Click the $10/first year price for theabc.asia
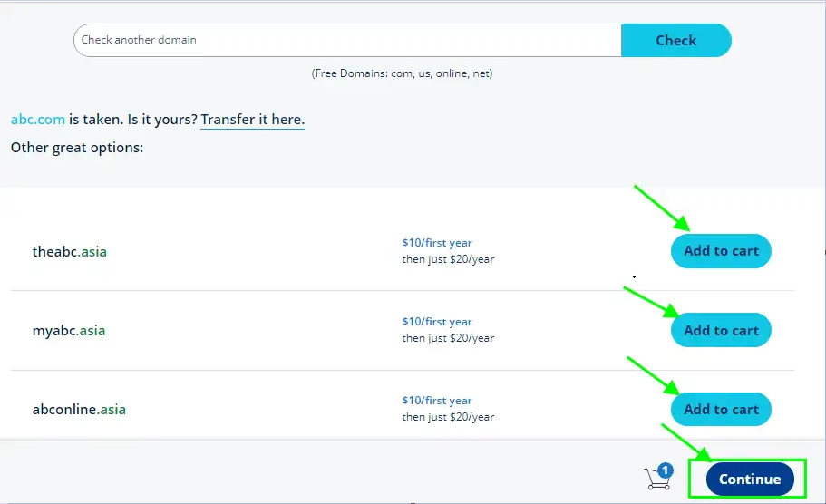826x504 pixels. tap(437, 243)
